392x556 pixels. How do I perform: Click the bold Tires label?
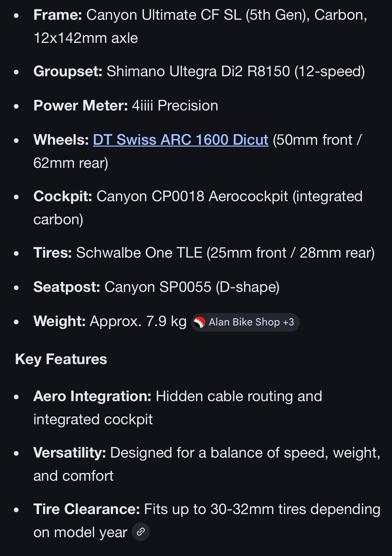point(53,253)
